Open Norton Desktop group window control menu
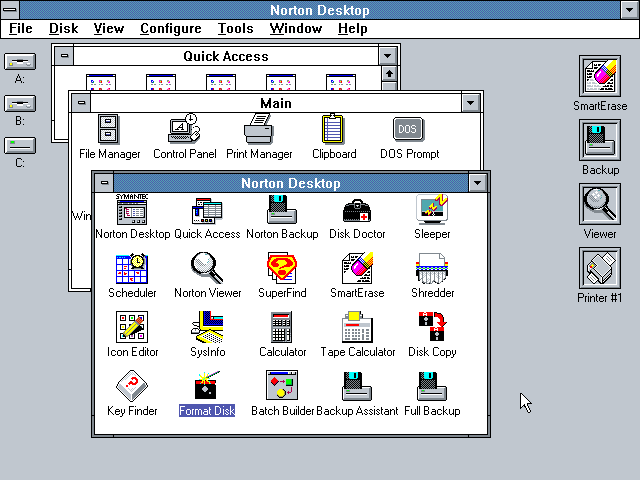The image size is (640, 480). [x=104, y=182]
